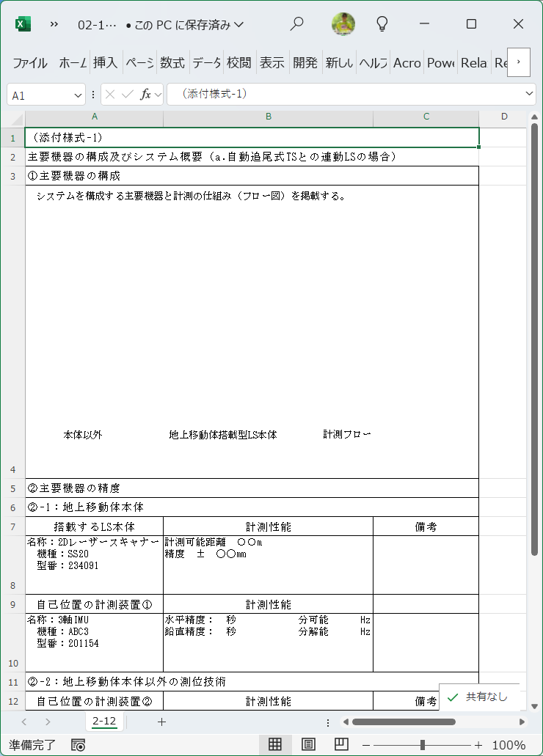Select row 7 header
Screen dimensions: 543x756
[x=13, y=526]
